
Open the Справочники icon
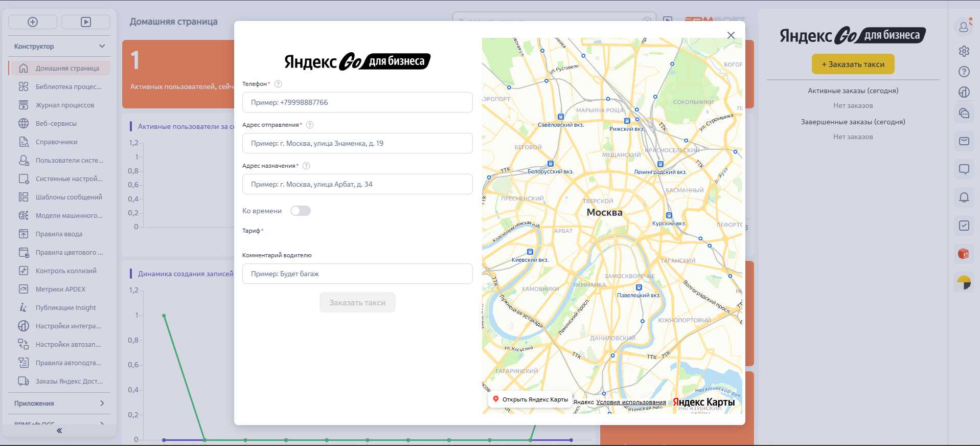[x=24, y=142]
